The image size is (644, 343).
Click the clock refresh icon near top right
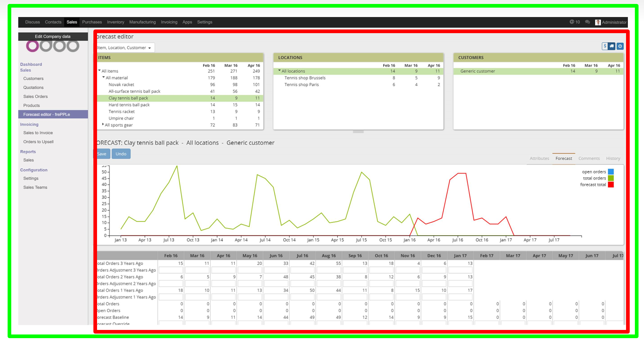pos(620,46)
